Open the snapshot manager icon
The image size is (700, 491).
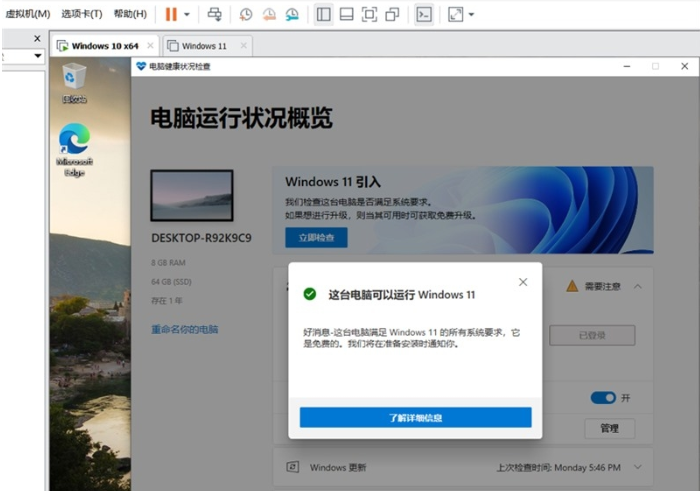pyautogui.click(x=291, y=14)
